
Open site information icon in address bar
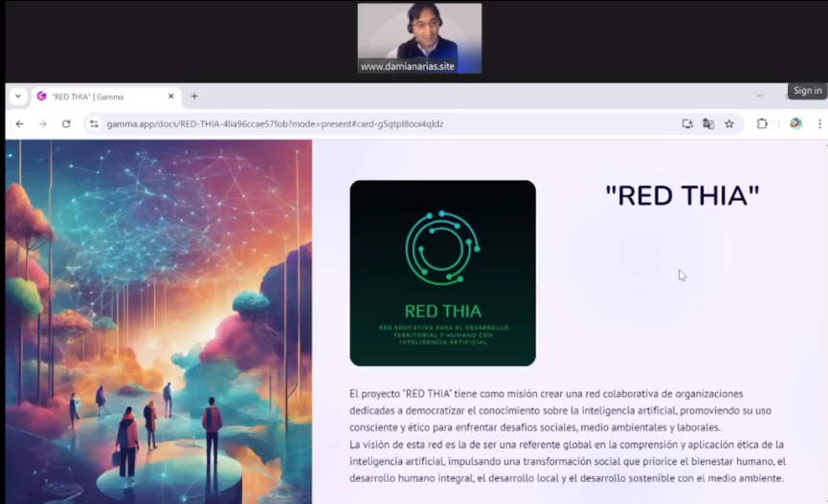tap(94, 123)
